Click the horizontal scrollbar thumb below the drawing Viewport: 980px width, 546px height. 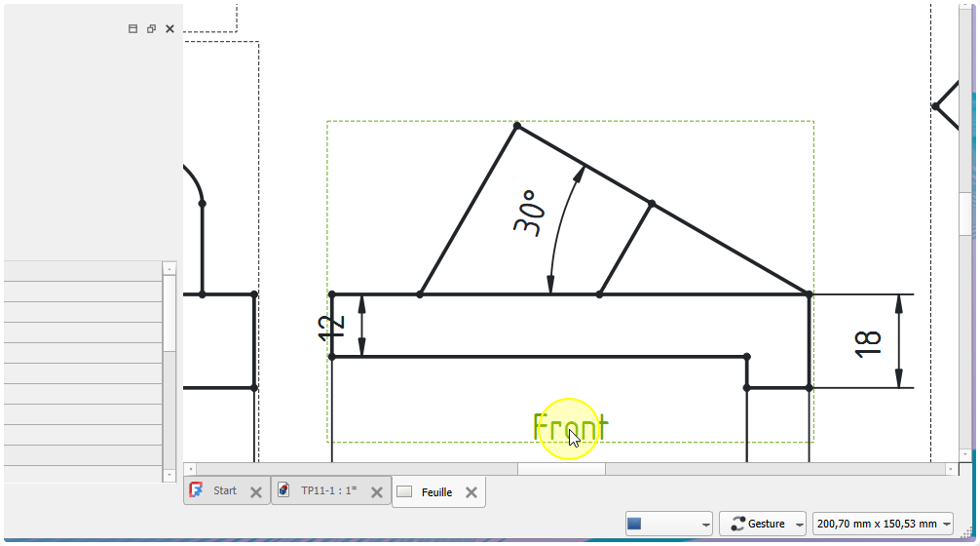[560, 469]
